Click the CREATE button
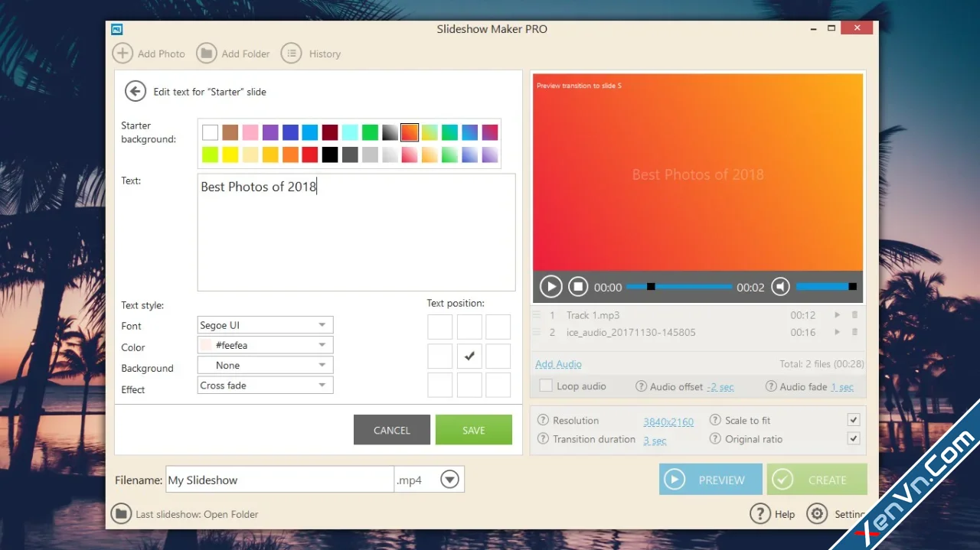The height and width of the screenshot is (550, 980). click(817, 480)
